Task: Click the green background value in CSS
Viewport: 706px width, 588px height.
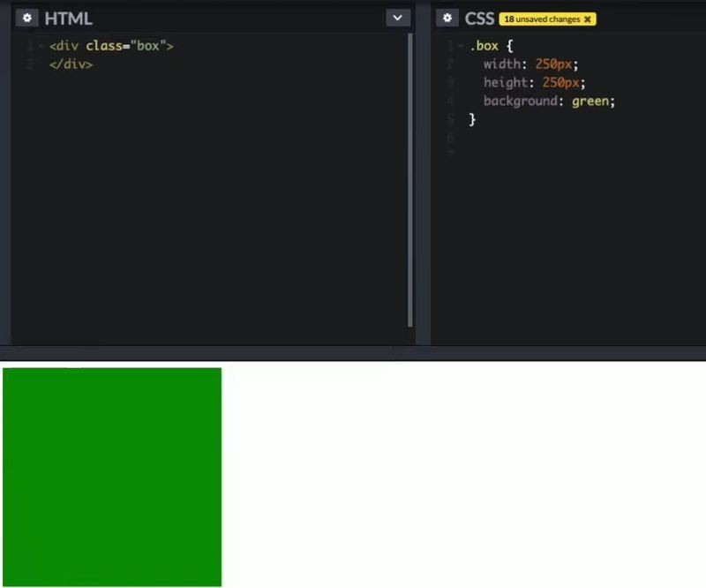Action: [x=590, y=101]
